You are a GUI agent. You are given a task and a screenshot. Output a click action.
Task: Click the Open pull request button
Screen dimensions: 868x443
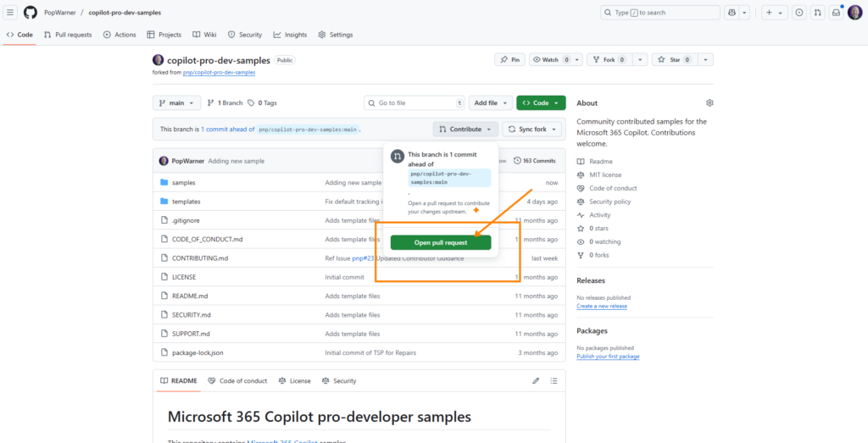point(441,243)
